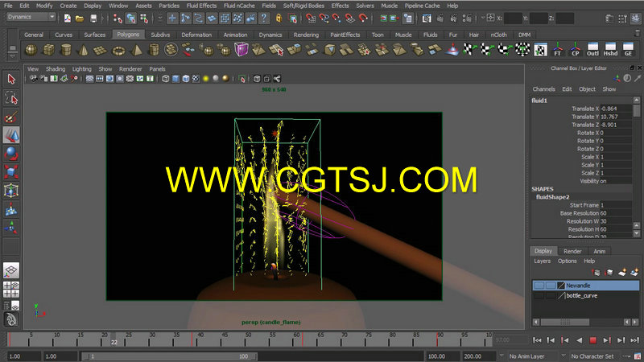Click the time range slider bar
644x362 pixels.
tap(169, 356)
